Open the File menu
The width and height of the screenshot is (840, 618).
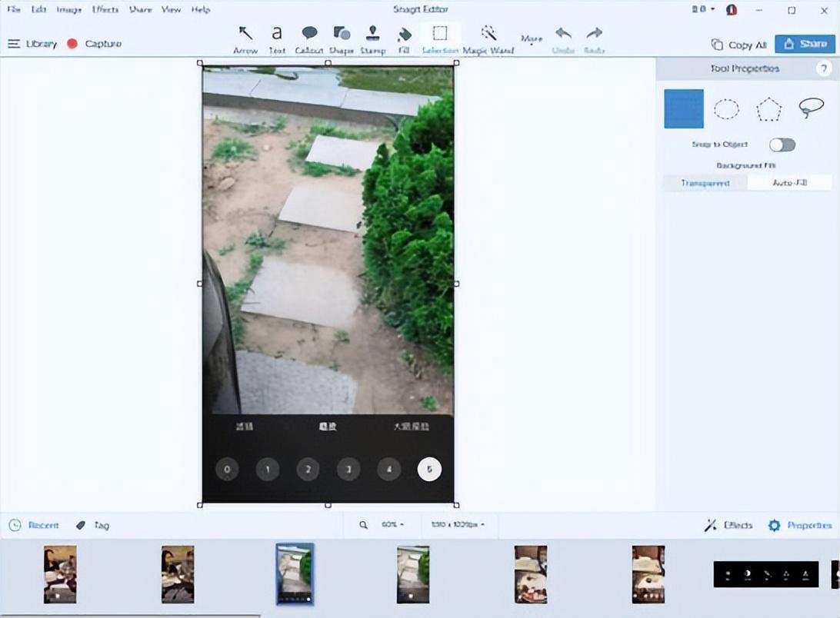pos(14,9)
